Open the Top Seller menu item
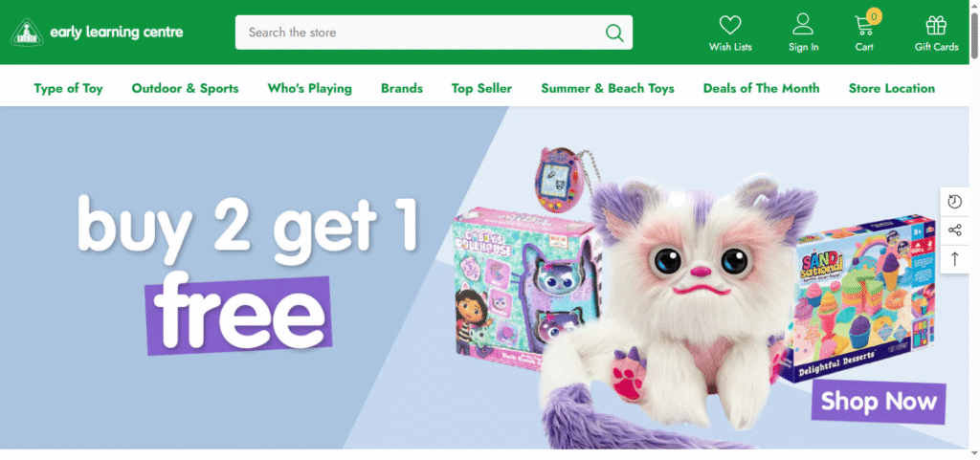Image resolution: width=980 pixels, height=460 pixels. tap(481, 89)
